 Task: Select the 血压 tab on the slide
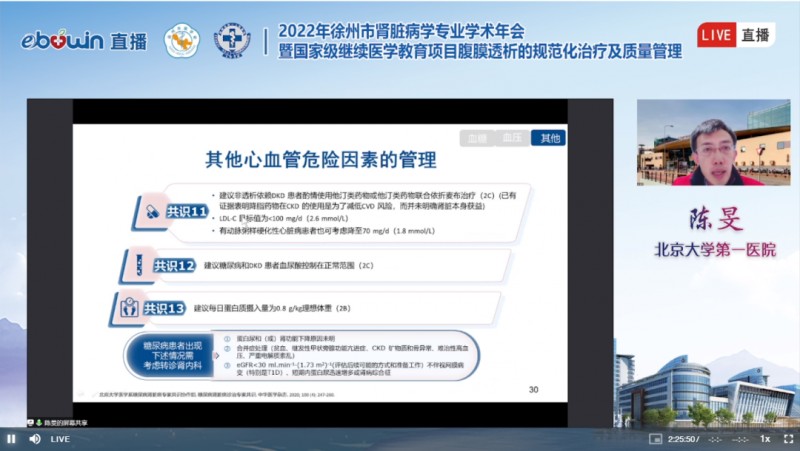pos(512,138)
